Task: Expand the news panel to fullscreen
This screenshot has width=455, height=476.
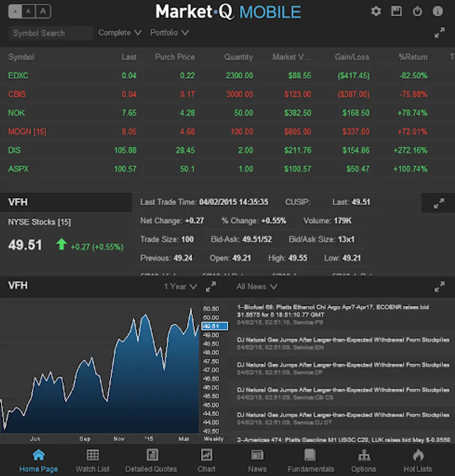Action: click(440, 287)
